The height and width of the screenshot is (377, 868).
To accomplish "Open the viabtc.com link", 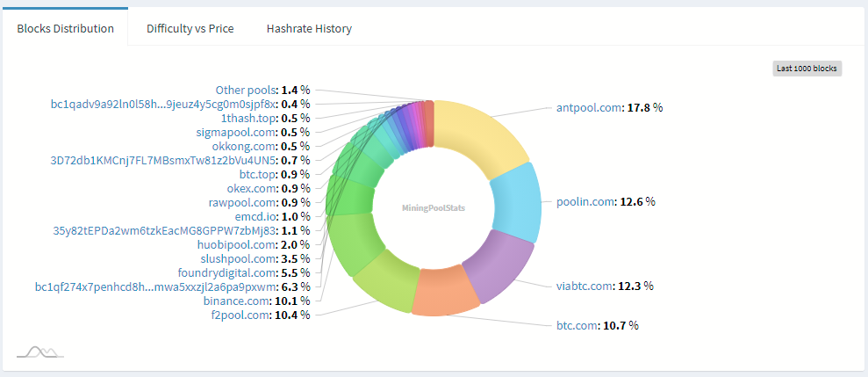I will pyautogui.click(x=585, y=286).
